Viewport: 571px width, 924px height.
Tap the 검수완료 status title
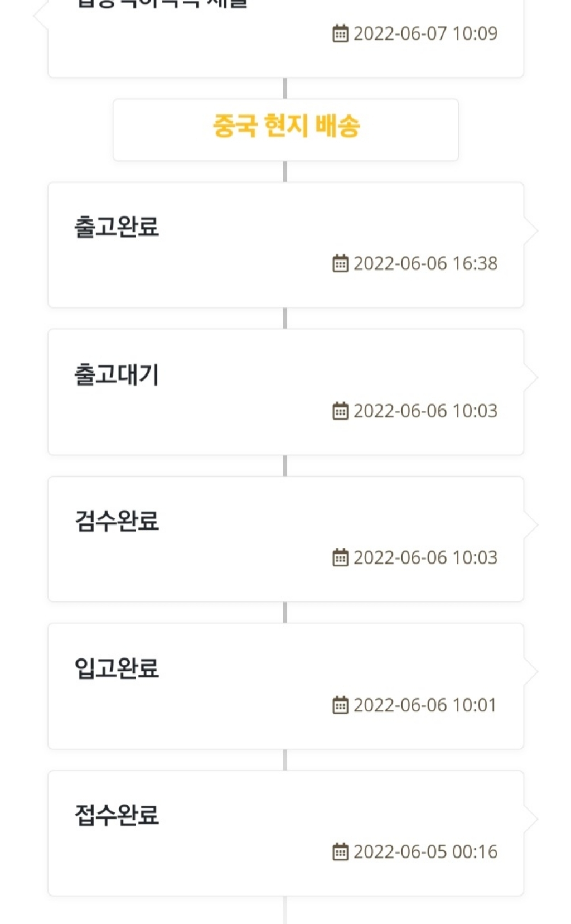tap(117, 521)
